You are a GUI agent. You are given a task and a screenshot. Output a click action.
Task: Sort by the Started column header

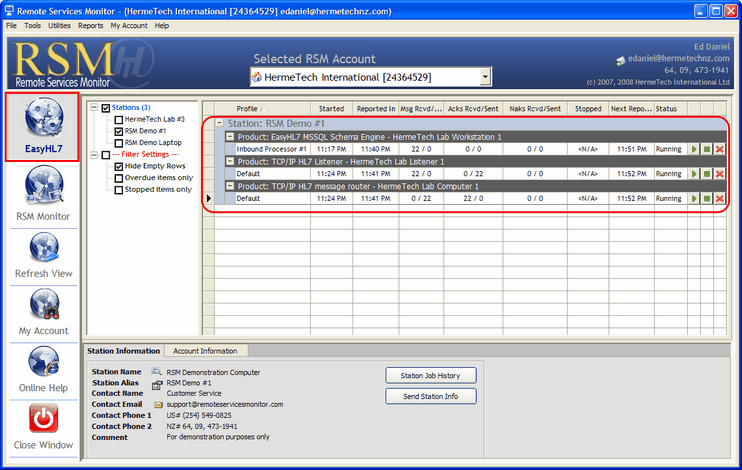(331, 108)
